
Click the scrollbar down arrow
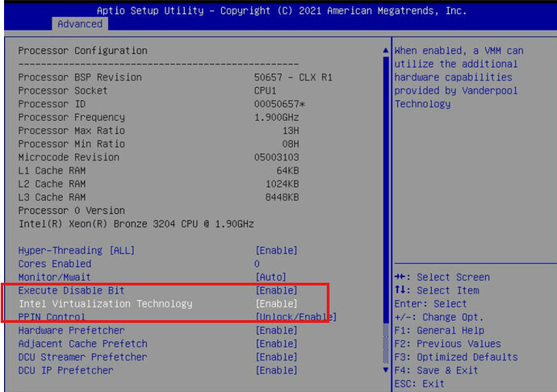(x=385, y=370)
